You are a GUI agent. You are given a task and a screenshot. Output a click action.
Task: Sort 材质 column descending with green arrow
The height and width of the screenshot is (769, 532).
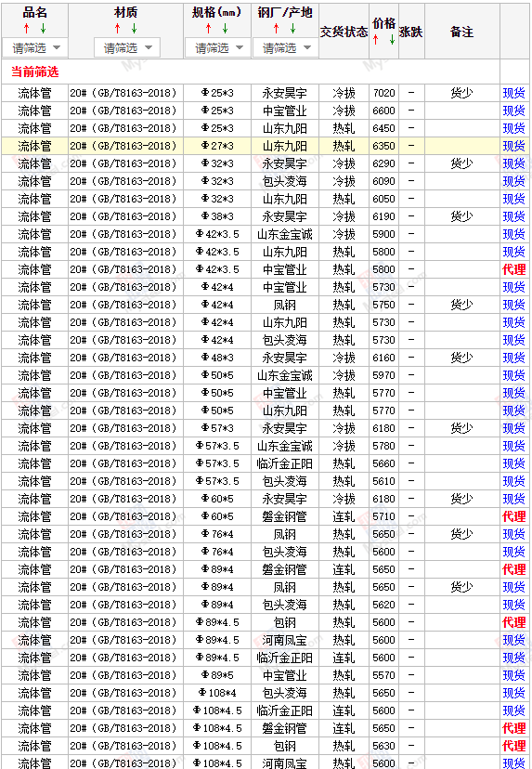(134, 29)
